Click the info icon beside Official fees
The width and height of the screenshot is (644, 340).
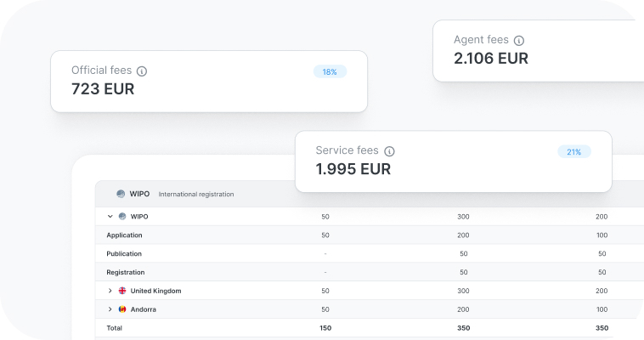pos(142,71)
